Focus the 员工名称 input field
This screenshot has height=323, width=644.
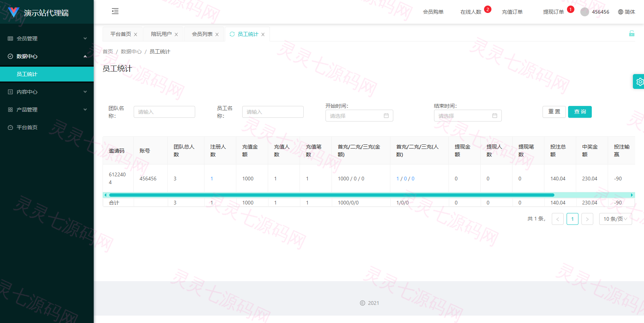click(x=273, y=112)
